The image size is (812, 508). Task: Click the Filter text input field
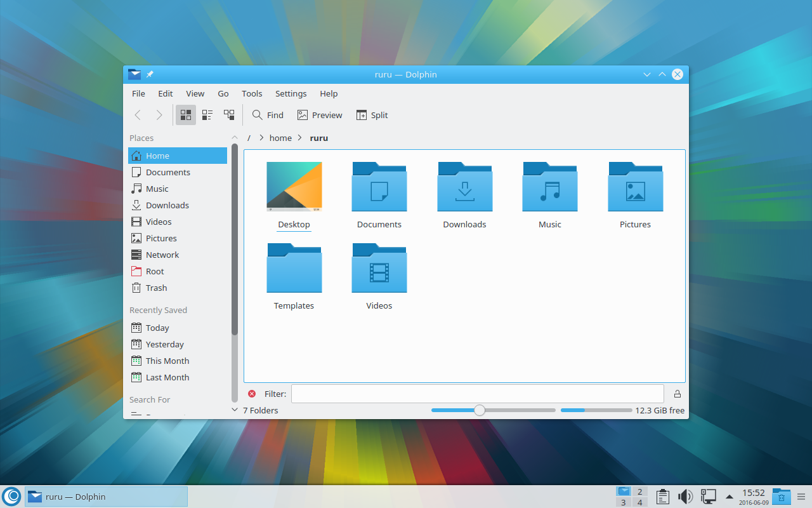[x=477, y=394]
